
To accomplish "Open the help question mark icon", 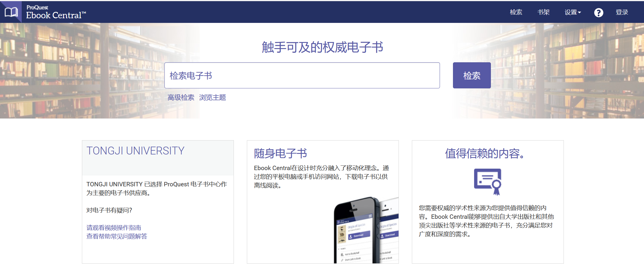I will [599, 12].
